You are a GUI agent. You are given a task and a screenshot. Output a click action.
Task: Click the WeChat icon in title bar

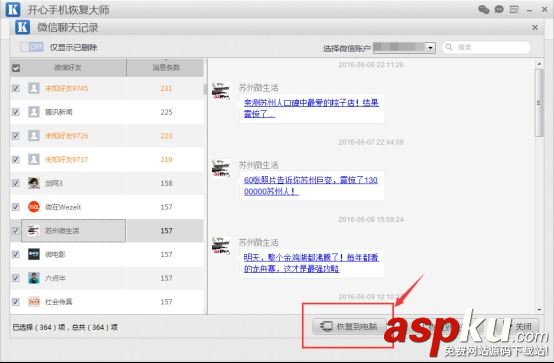tap(484, 10)
